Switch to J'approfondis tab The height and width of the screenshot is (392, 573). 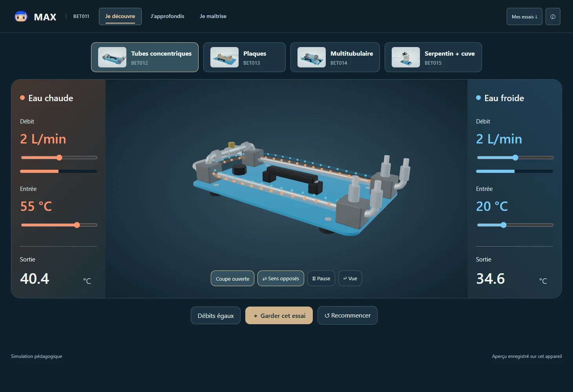coord(167,16)
